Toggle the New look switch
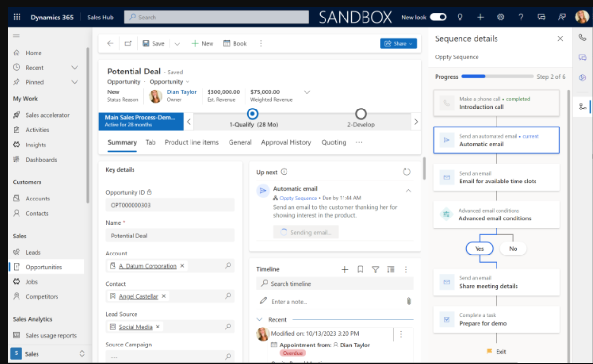 click(x=438, y=17)
